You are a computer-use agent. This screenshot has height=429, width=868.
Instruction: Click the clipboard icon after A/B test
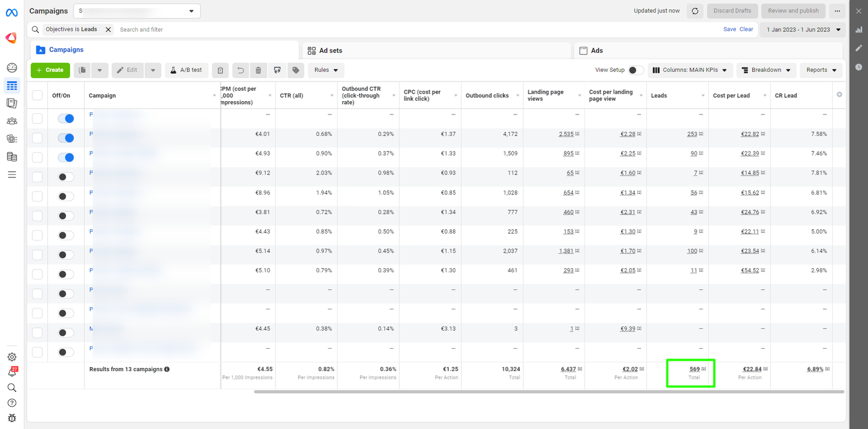coord(220,70)
